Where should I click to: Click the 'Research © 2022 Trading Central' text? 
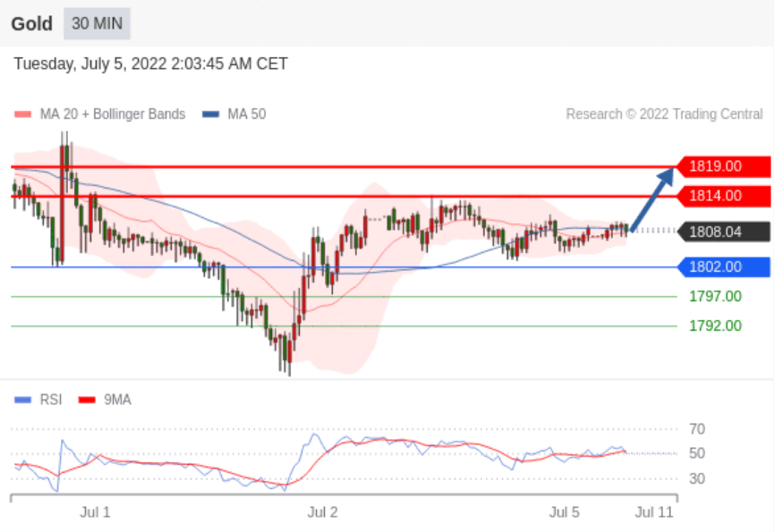click(x=665, y=114)
